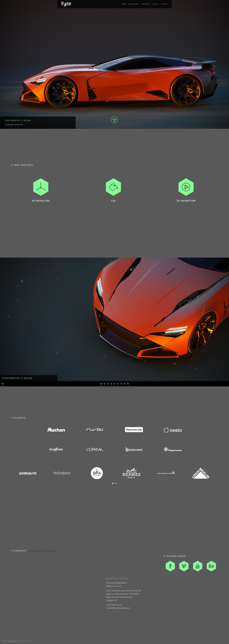The height and width of the screenshot is (644, 229).
Task: Click the CGI paint bucket hexagon icon
Action: 114,187
